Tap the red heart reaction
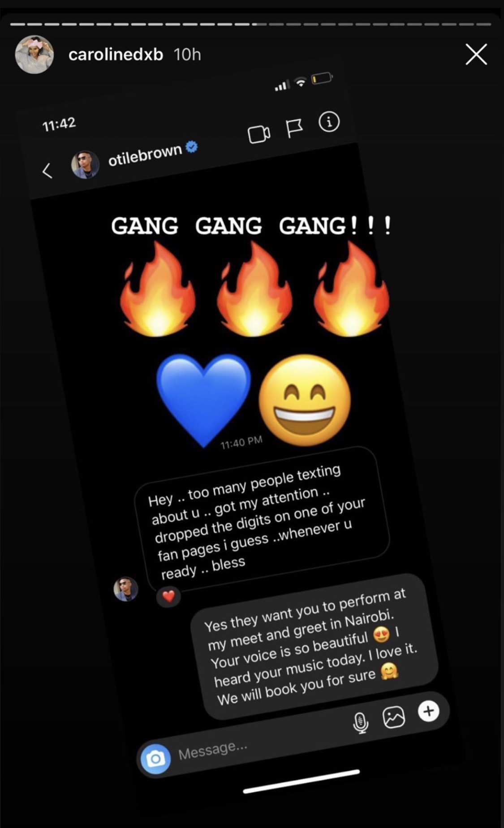The image size is (504, 828). tap(168, 597)
